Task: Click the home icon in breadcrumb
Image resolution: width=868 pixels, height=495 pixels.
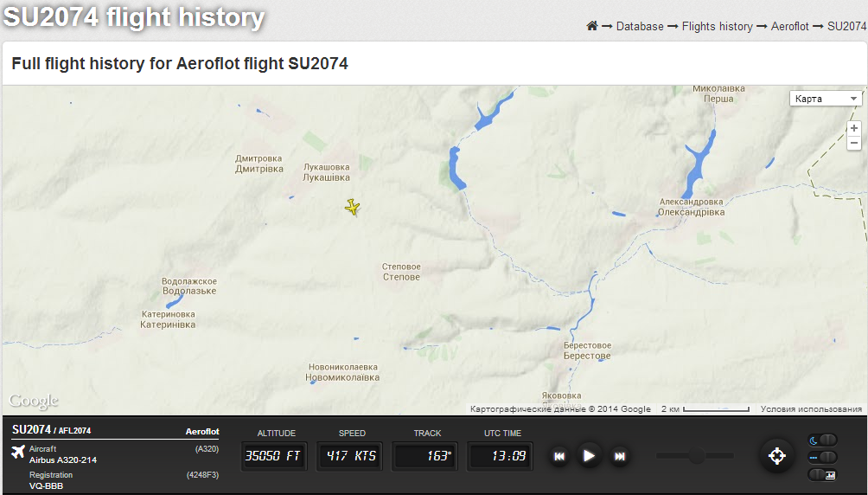Action: [591, 25]
